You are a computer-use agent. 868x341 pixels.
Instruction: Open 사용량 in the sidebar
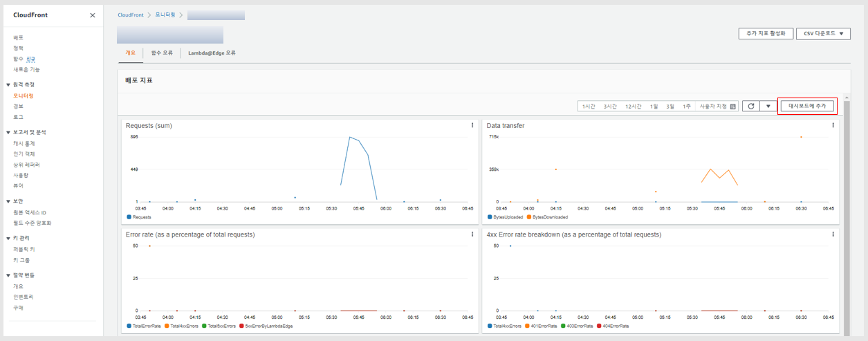click(21, 175)
